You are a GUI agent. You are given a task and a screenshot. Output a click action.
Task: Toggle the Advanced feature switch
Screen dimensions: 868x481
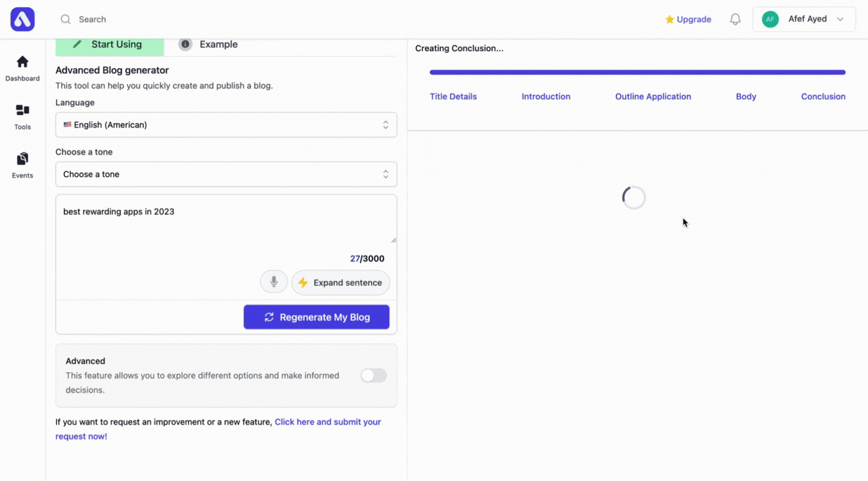click(x=373, y=376)
